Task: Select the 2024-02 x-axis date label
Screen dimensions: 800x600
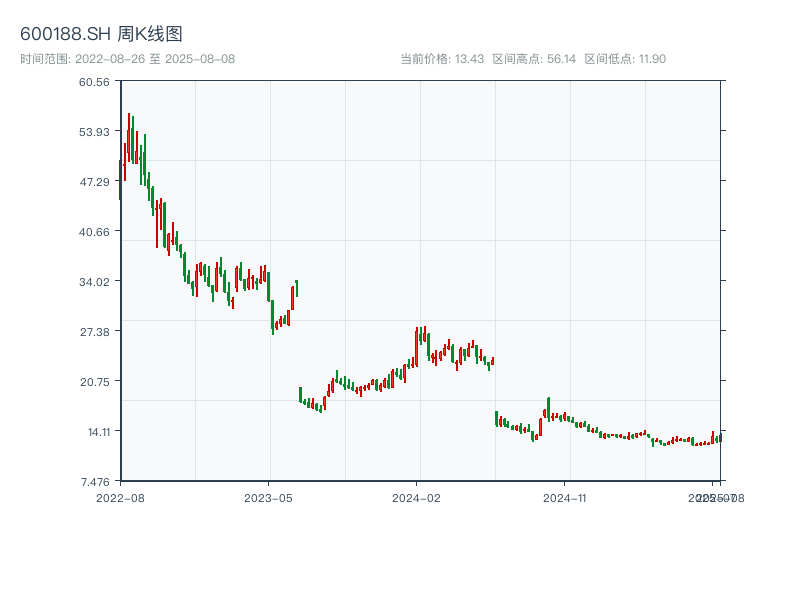Action: [416, 497]
